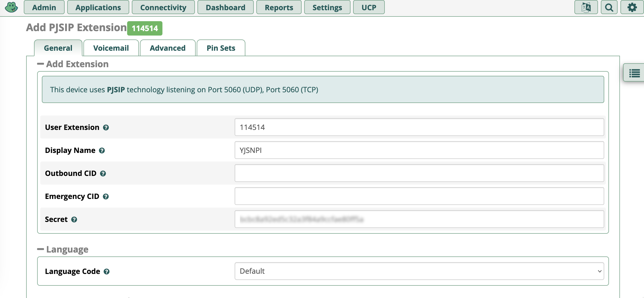Open the Connectivity menu
Screen dimensions: 644x298
[x=163, y=7]
